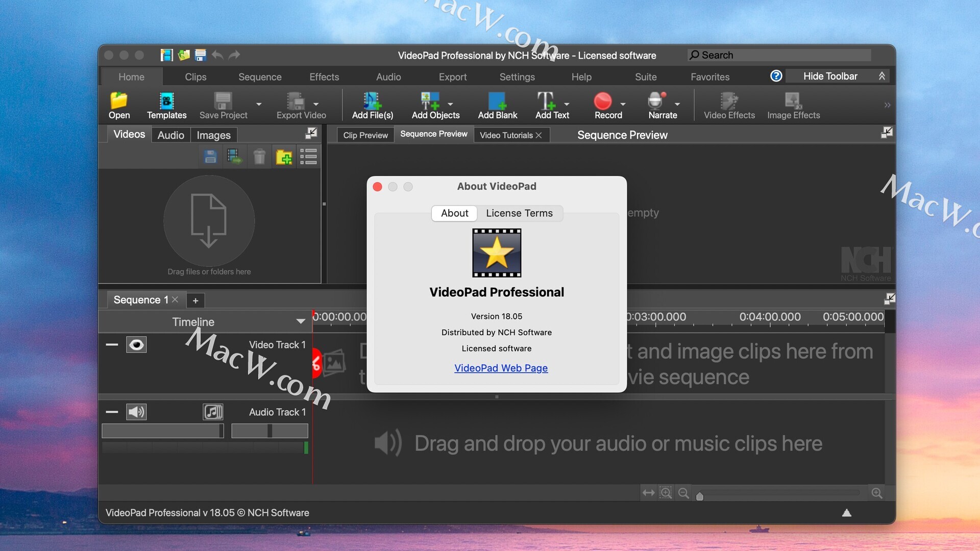Switch bin to list view icon
The width and height of the screenshot is (980, 551).
[308, 157]
